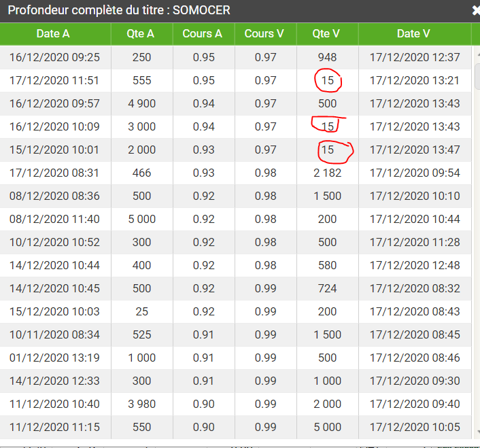The image size is (480, 448).
Task: Click the scrollbar up arrow
Action: (x=478, y=55)
